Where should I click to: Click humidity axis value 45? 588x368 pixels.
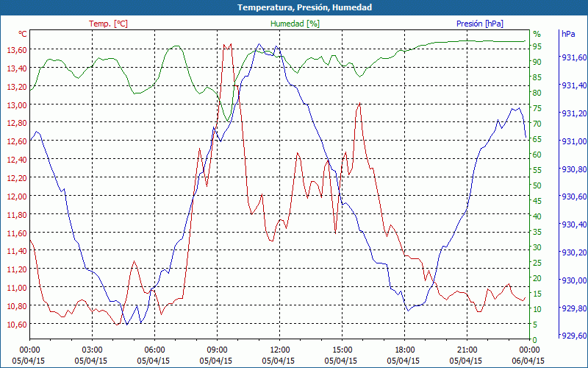537,201
